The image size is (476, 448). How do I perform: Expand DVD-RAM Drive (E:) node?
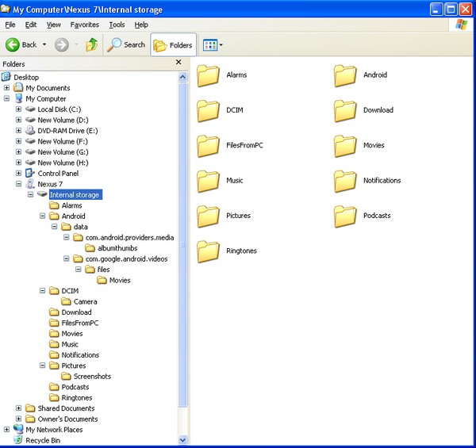[18, 130]
